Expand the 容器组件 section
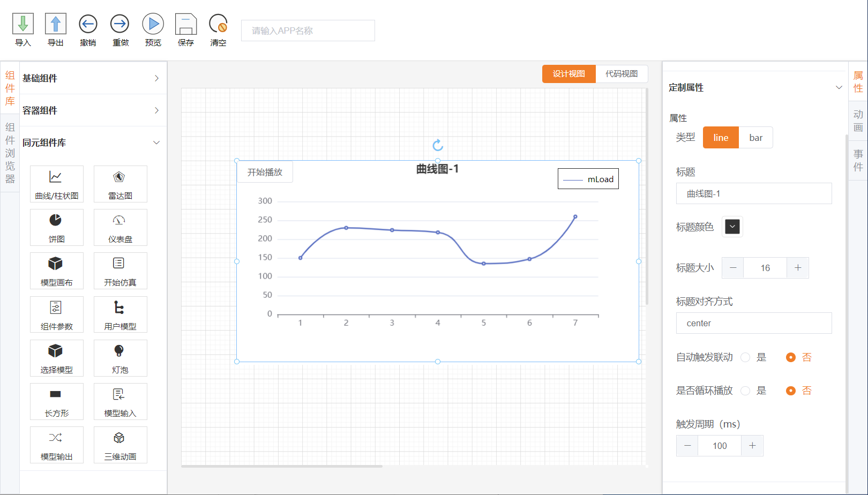This screenshot has width=868, height=495. (93, 110)
